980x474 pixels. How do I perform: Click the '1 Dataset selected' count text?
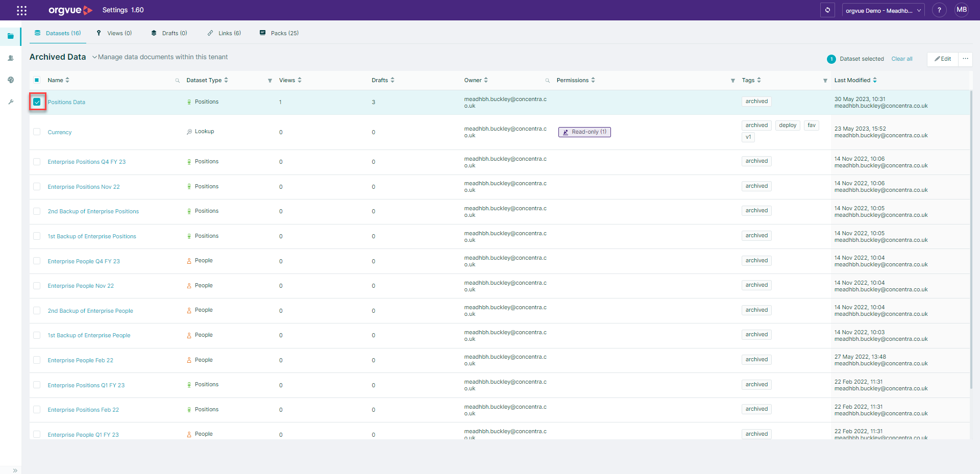coord(855,59)
